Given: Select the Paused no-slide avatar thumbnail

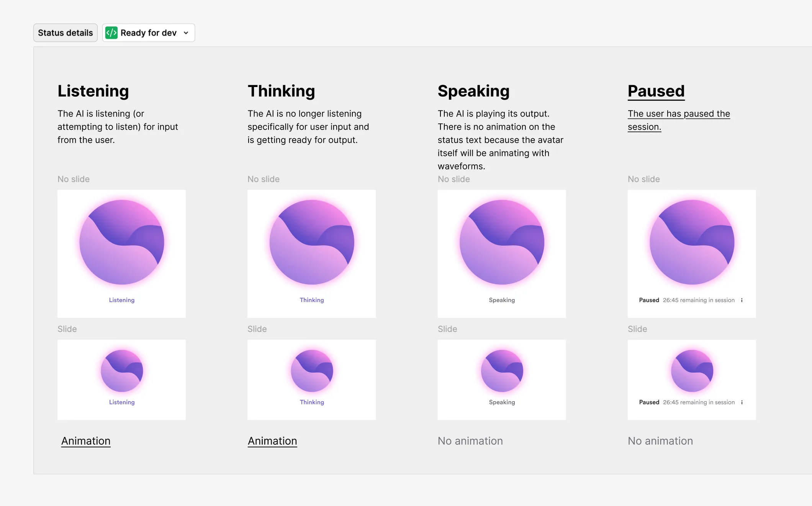Looking at the screenshot, I should point(692,242).
